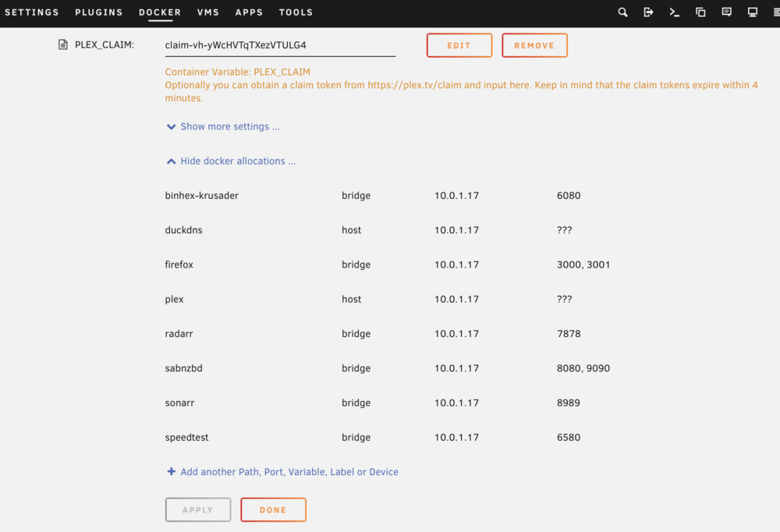Open the terminal prompt icon
The height and width of the screenshot is (532, 780).
674,12
